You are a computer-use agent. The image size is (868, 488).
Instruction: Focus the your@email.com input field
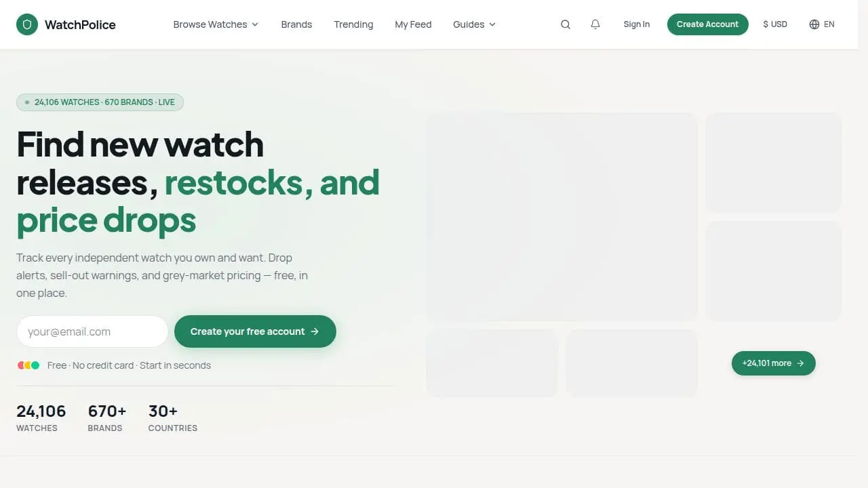(x=92, y=331)
